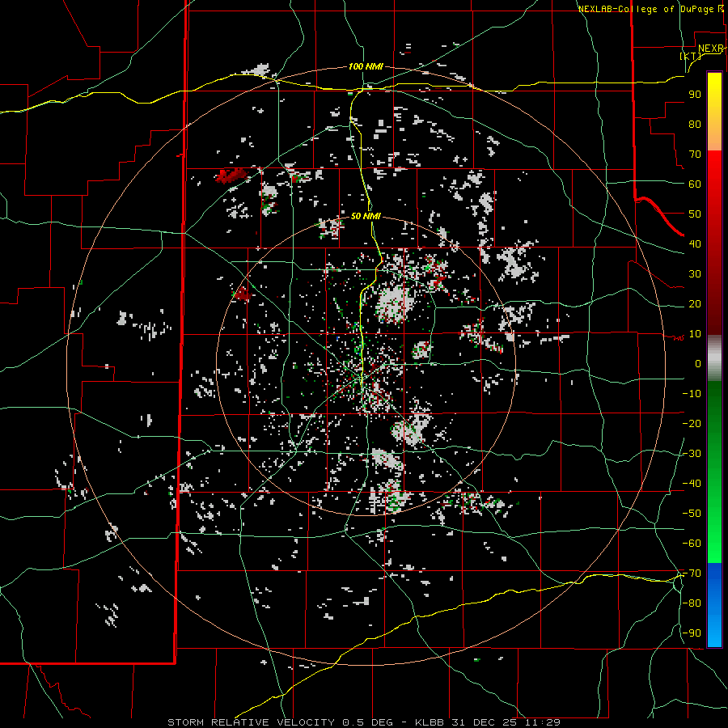The width and height of the screenshot is (728, 728).
Task: Click the NEXLAB-College of DuPage header text
Action: coord(650,9)
